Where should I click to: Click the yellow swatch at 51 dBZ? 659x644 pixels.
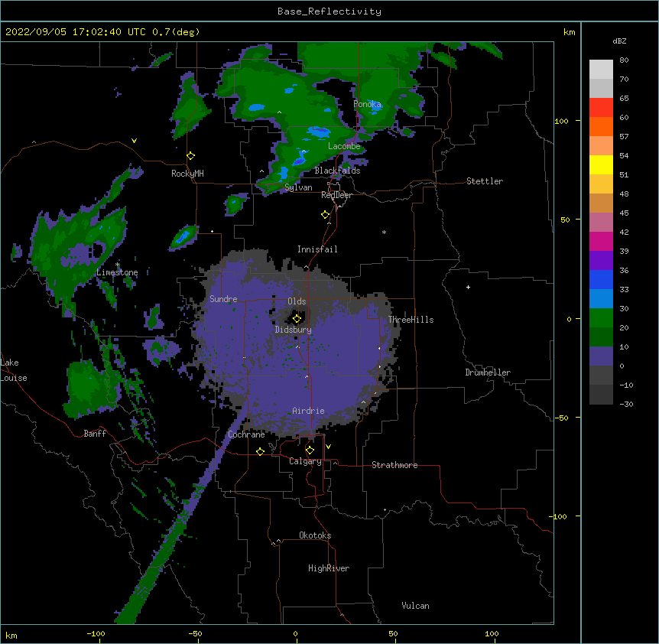(601, 164)
